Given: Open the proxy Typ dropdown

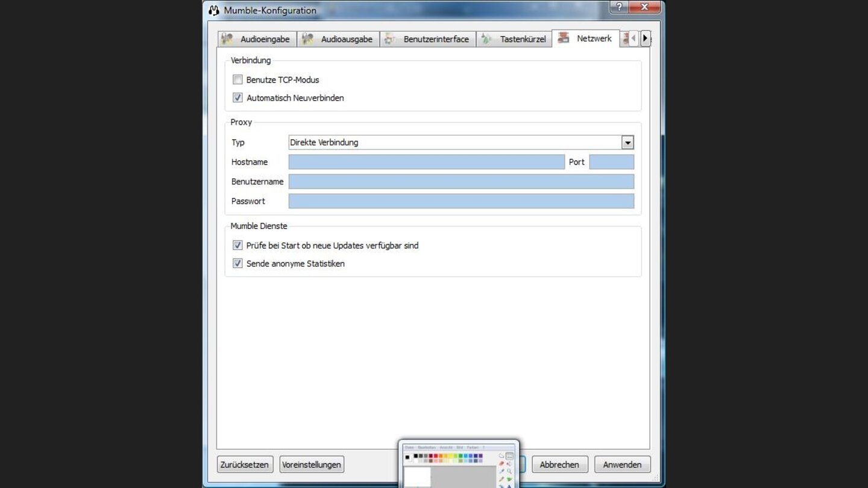Looking at the screenshot, I should [461, 143].
